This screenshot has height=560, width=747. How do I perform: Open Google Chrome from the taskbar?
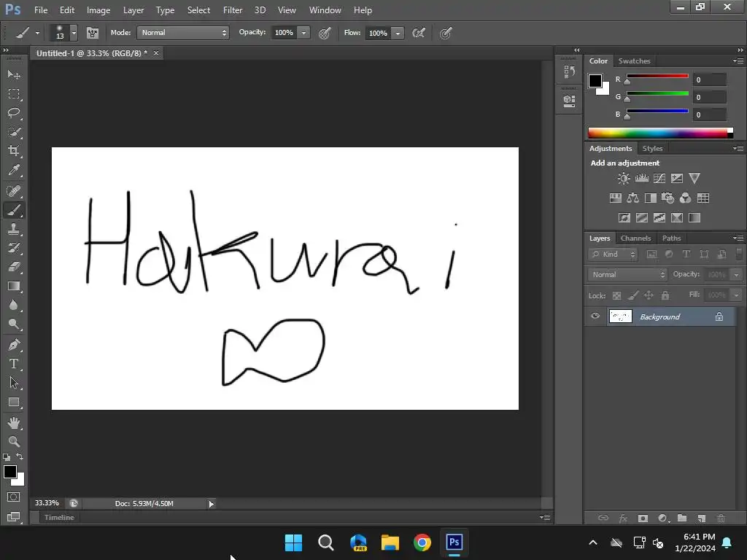422,542
